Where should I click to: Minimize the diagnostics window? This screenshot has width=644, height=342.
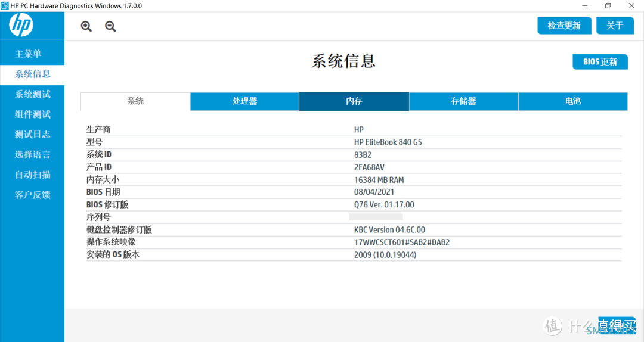[585, 6]
